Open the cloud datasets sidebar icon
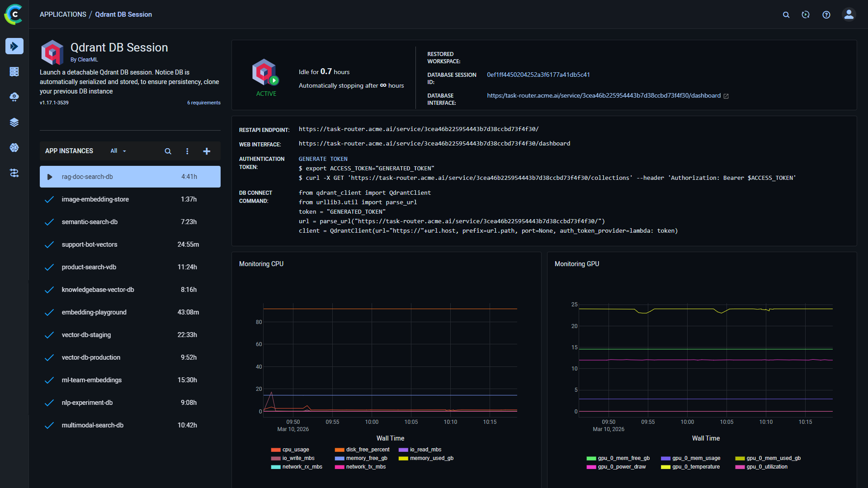This screenshot has height=488, width=868. click(x=14, y=97)
